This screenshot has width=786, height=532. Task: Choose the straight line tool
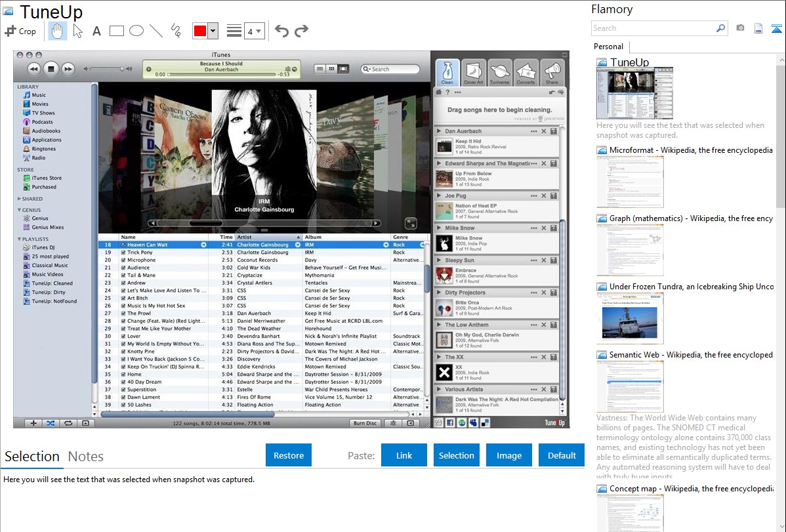tap(156, 31)
